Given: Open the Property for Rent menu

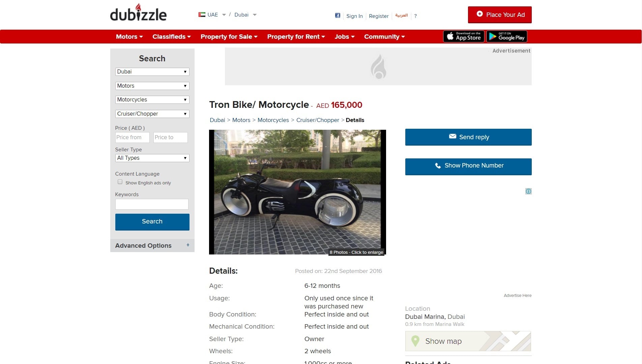Looking at the screenshot, I should click(x=296, y=36).
